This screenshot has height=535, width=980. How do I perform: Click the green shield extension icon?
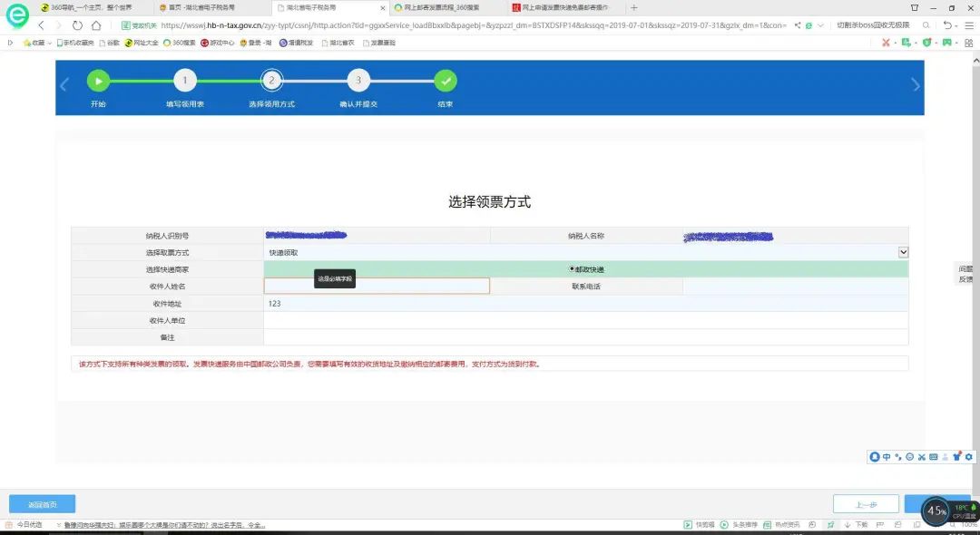(926, 43)
